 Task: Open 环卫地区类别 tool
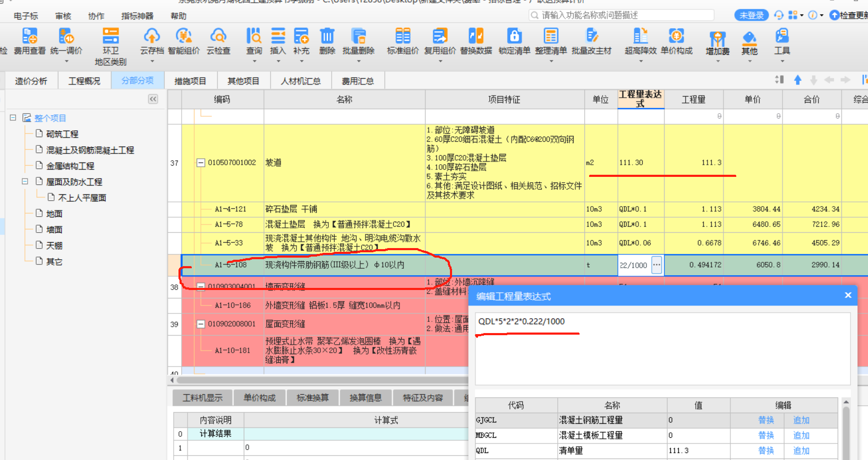[110, 47]
